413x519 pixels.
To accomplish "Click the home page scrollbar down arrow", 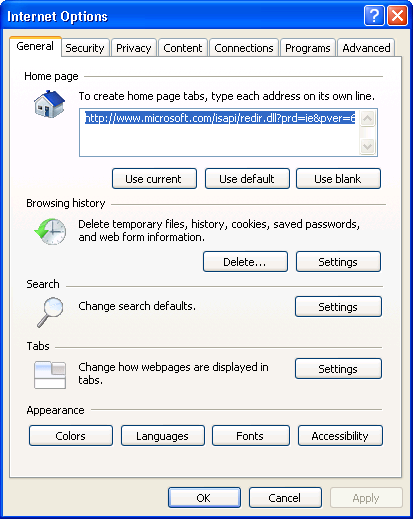I will coord(367,146).
